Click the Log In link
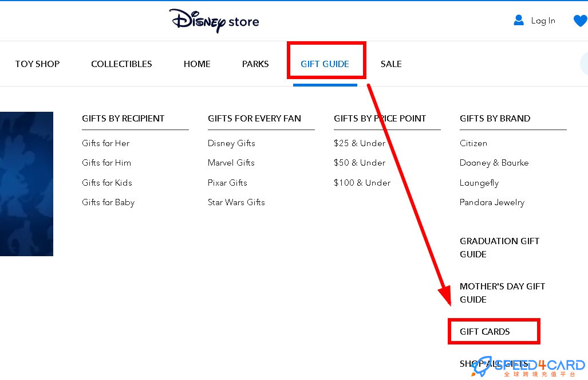 (x=543, y=21)
